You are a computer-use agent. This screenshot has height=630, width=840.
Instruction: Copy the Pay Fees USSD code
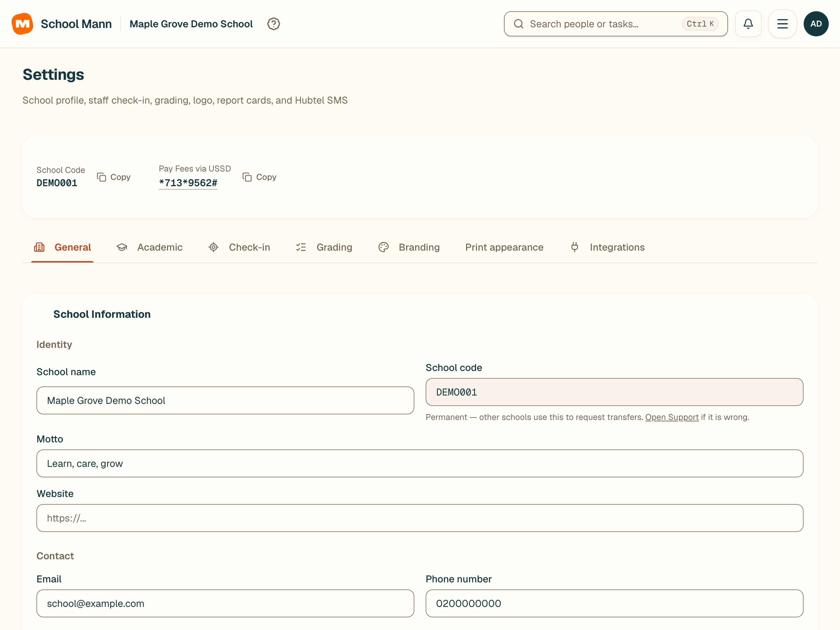point(260,177)
